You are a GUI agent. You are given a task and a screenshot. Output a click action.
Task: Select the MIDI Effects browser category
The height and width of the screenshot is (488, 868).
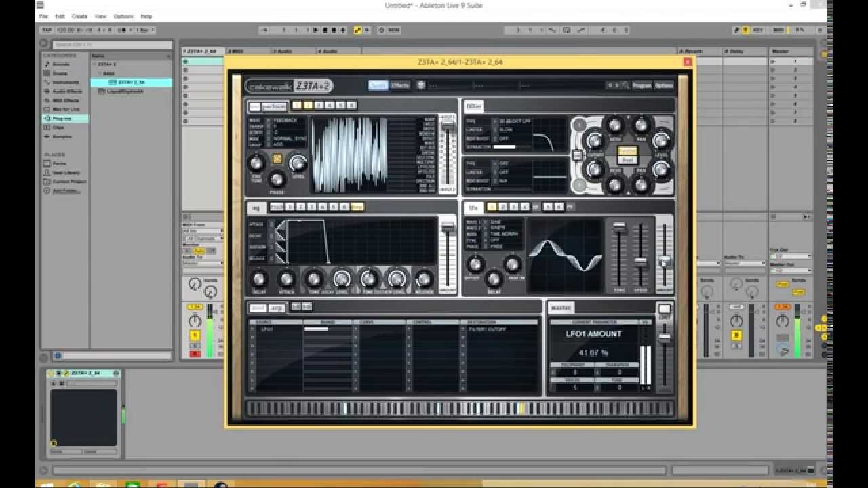click(66, 100)
